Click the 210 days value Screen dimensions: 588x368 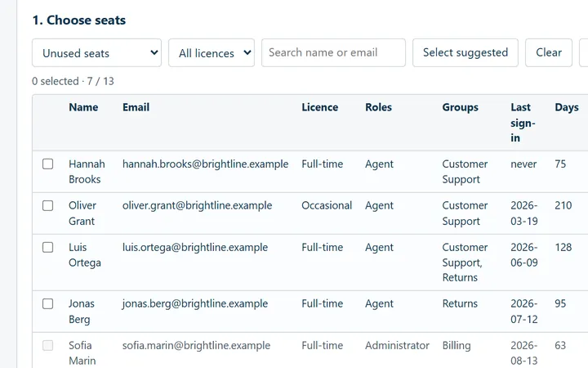[563, 206]
